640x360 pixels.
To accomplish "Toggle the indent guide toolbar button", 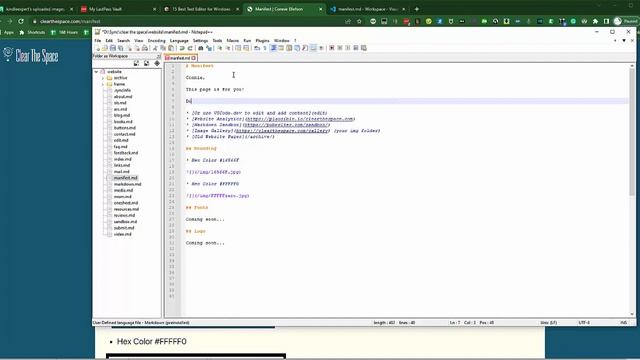I will tap(273, 48).
